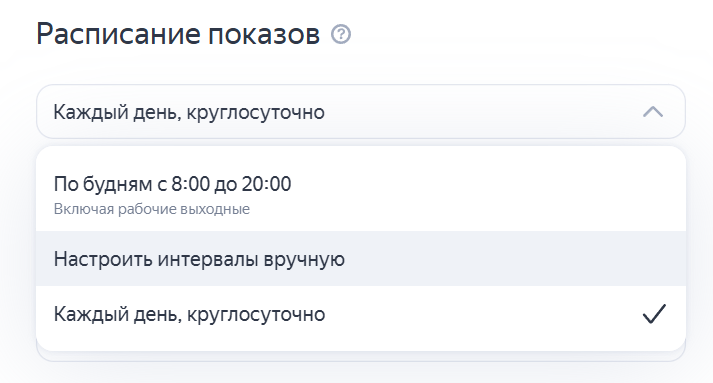Pick the Каждый день, круглосуточно list entry
The height and width of the screenshot is (383, 713).
pyautogui.click(x=361, y=314)
